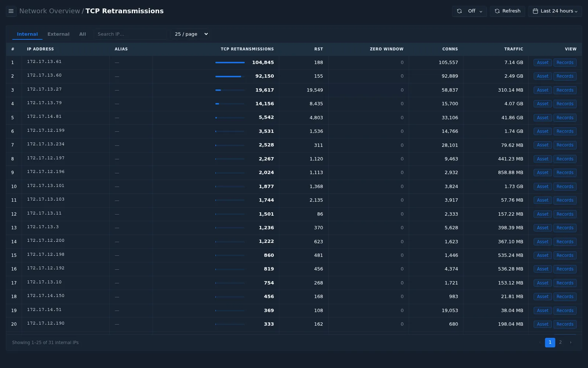
Task: Switch to the All tab
Action: tap(83, 34)
